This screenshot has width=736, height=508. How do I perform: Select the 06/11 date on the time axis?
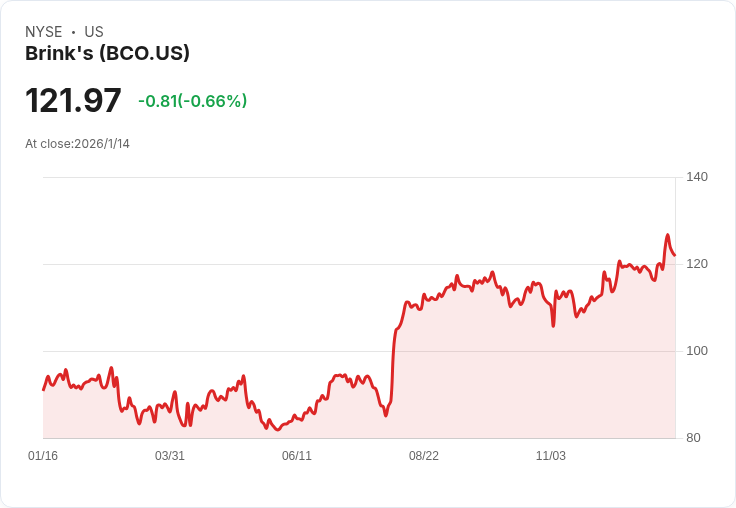tap(297, 456)
